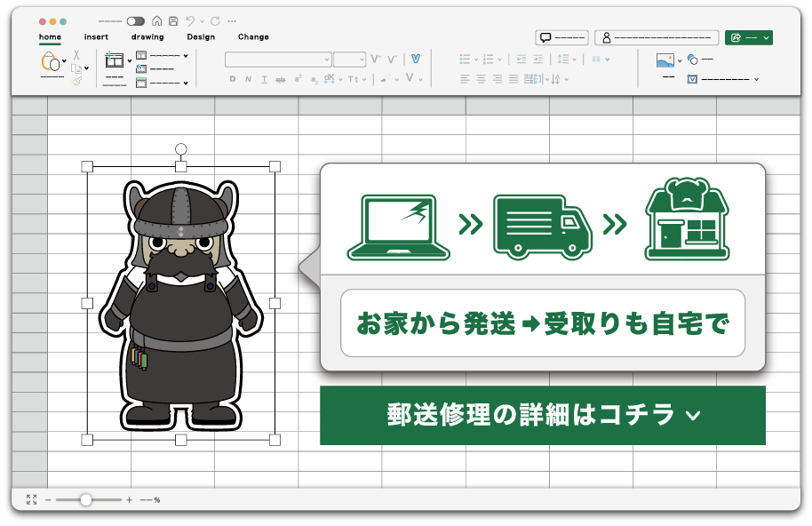Click the Cut scissors icon
The height and width of the screenshot is (526, 812).
(76, 55)
